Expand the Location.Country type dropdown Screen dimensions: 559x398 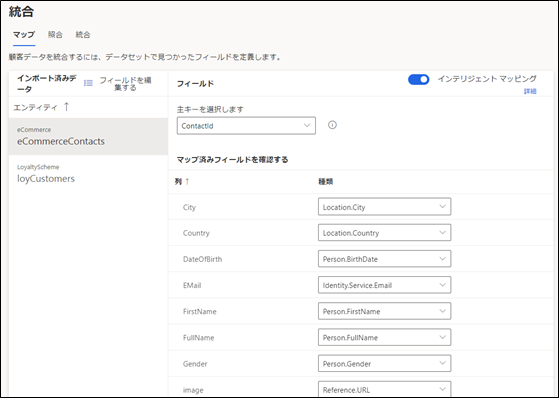tap(384, 233)
